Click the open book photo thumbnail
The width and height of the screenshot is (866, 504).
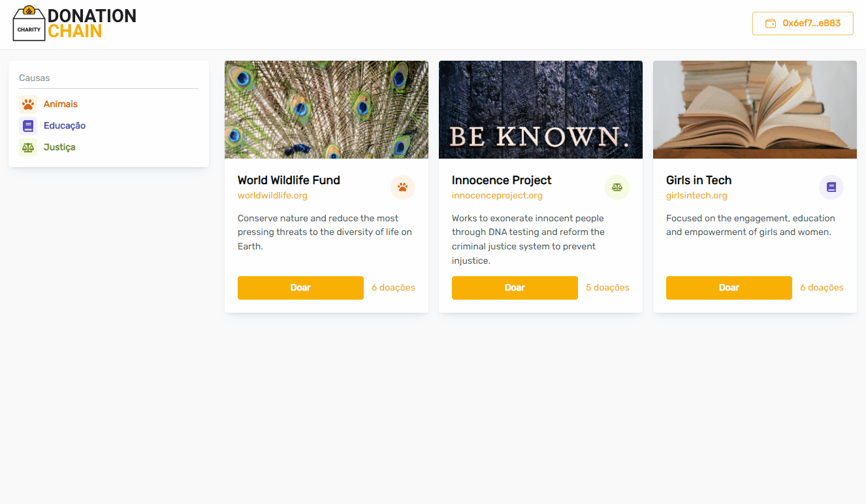point(755,110)
